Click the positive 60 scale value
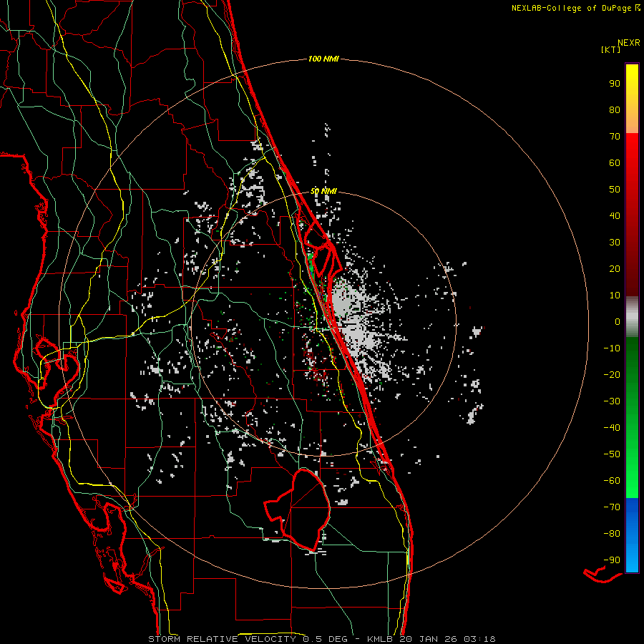The image size is (644, 644). (x=615, y=162)
